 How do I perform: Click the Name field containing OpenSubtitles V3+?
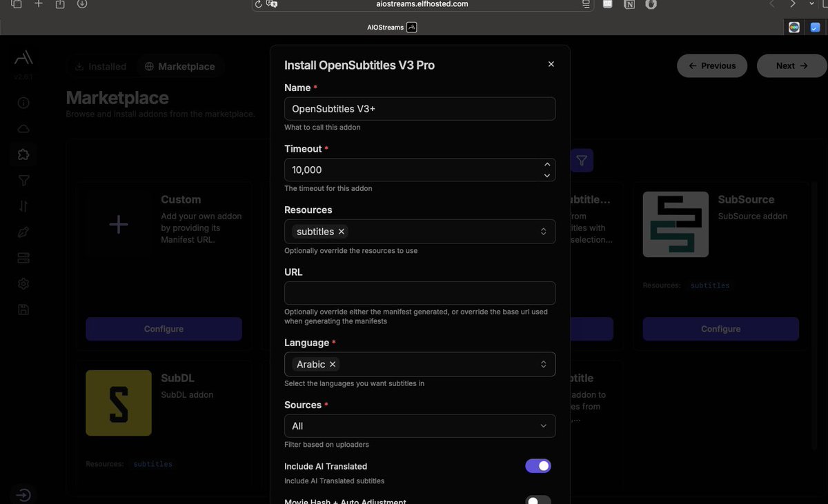(420, 109)
